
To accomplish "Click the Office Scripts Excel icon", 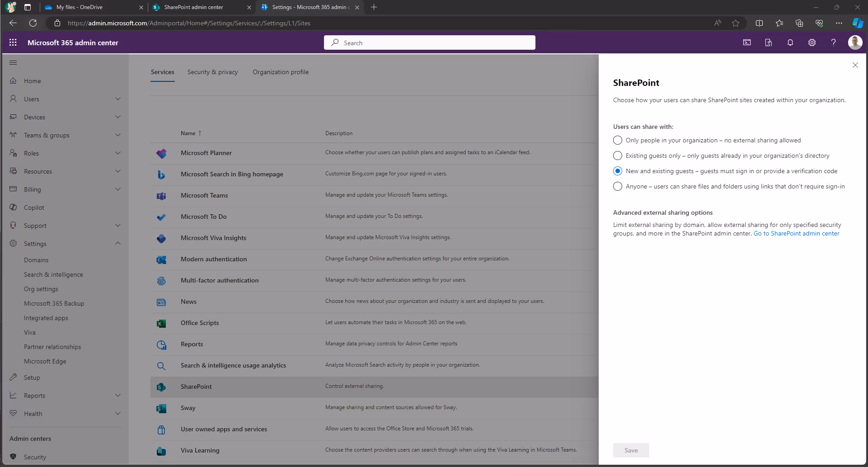I will coord(161,323).
